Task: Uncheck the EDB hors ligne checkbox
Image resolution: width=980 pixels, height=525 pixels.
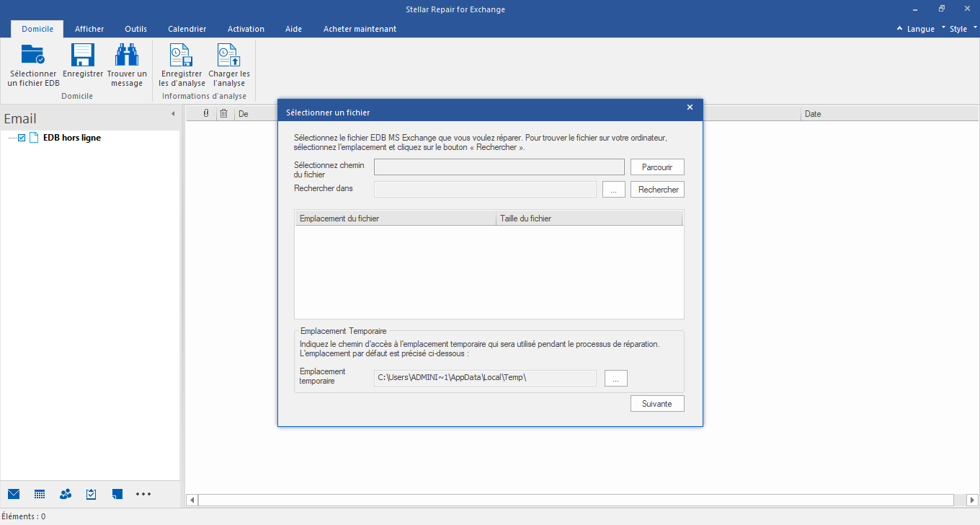Action: (x=22, y=138)
